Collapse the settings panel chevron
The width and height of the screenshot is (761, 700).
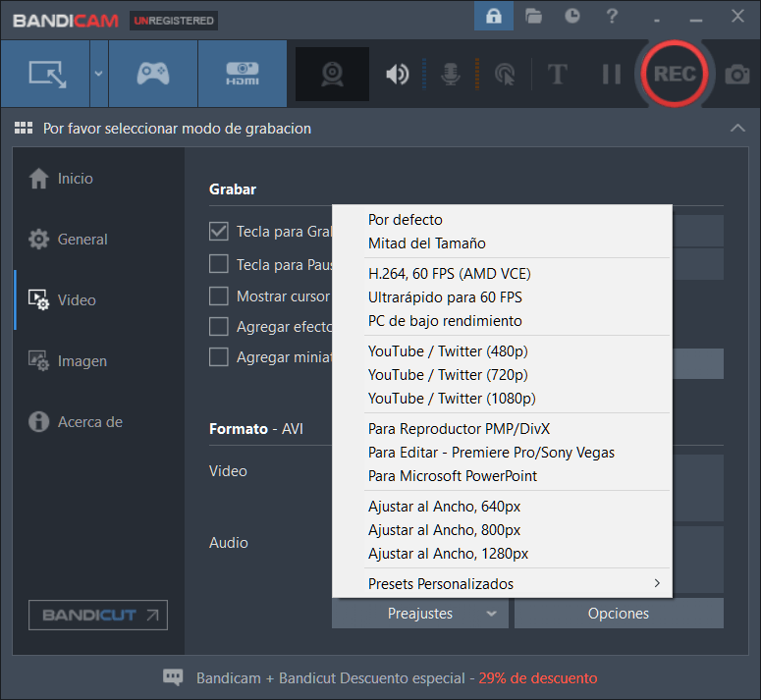coord(737,128)
